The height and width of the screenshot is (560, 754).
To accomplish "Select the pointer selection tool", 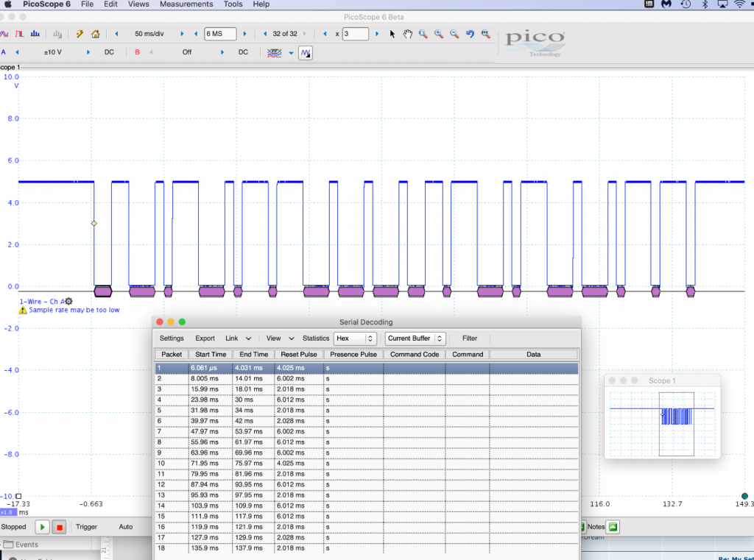I will point(392,34).
